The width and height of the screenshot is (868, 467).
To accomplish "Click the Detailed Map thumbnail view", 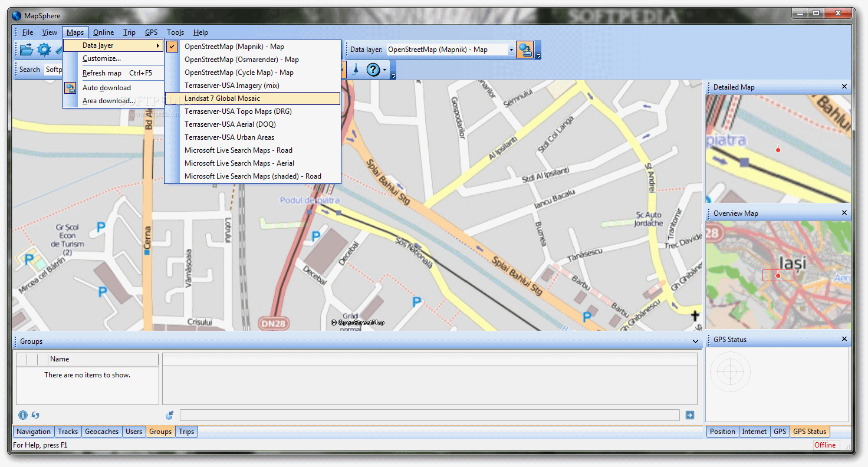I will (x=778, y=149).
